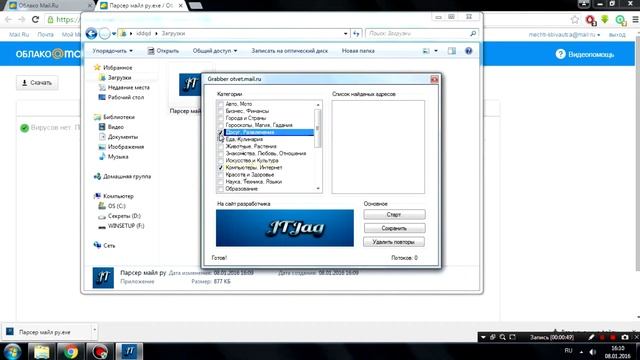The width and height of the screenshot is (640, 360).
Task: Open the Упорядочить dropdown menu
Action: click(112, 51)
